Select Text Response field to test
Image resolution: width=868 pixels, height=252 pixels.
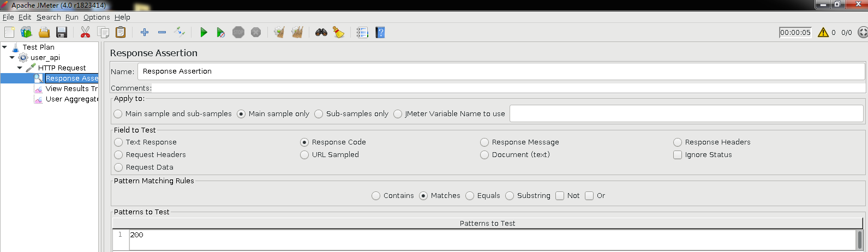(145, 142)
